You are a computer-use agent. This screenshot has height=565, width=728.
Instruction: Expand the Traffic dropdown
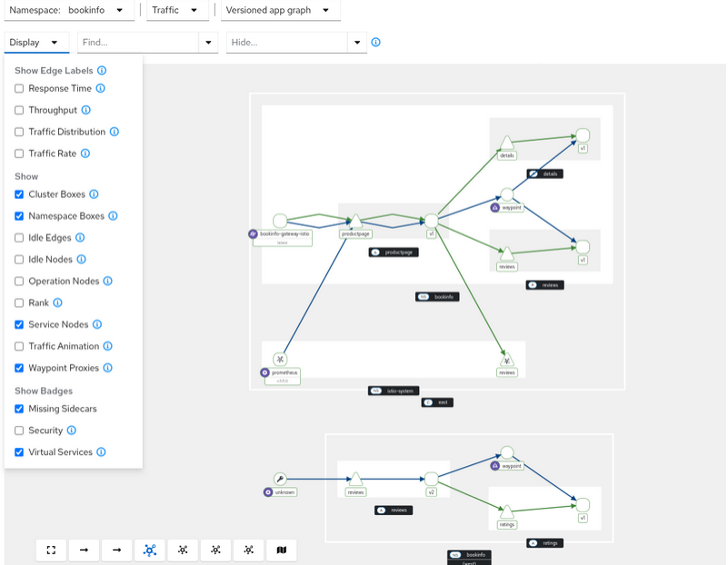pos(175,11)
